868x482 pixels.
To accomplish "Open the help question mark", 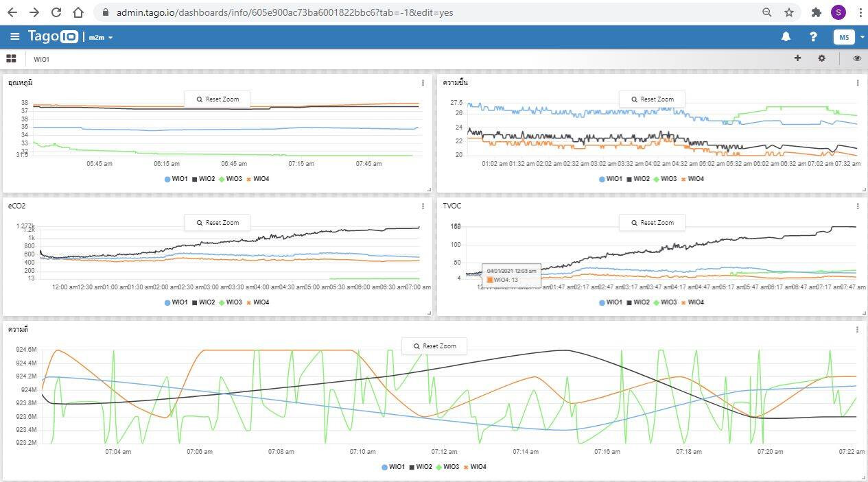I will point(813,37).
